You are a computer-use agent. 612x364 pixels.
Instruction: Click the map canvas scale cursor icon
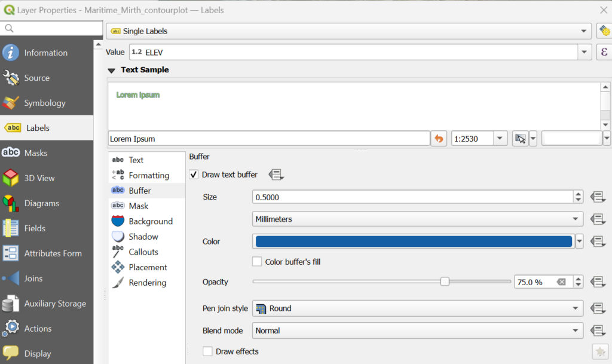[x=520, y=139]
